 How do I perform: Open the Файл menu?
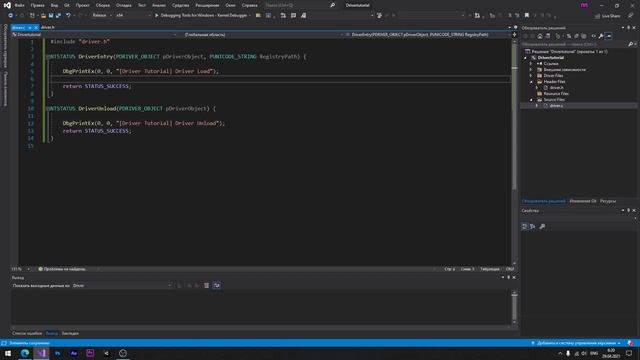(20, 5)
